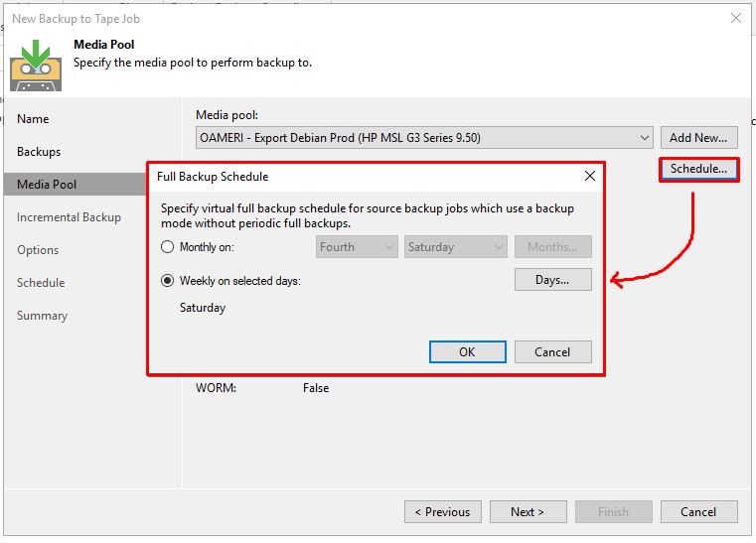Viewport: 756px width, 543px height.
Task: Cancel the Full Backup Schedule dialog
Action: coord(552,351)
